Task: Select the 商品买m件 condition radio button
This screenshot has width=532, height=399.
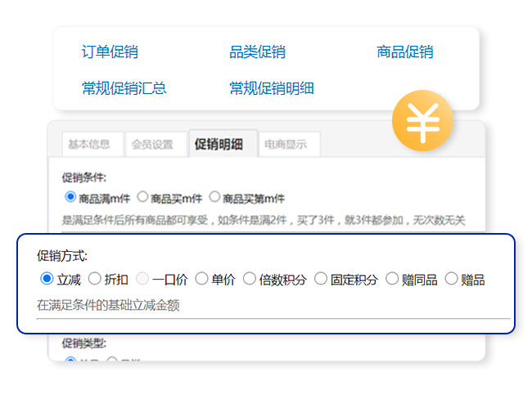Action: coord(142,197)
